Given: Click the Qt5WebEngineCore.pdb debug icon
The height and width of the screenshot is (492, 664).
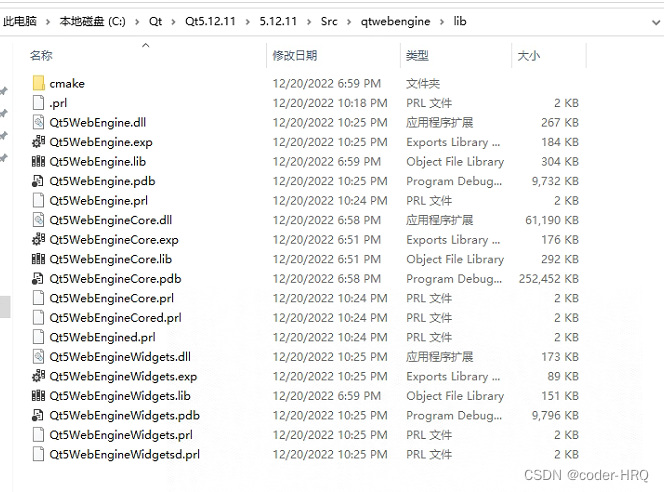Looking at the screenshot, I should (x=38, y=278).
